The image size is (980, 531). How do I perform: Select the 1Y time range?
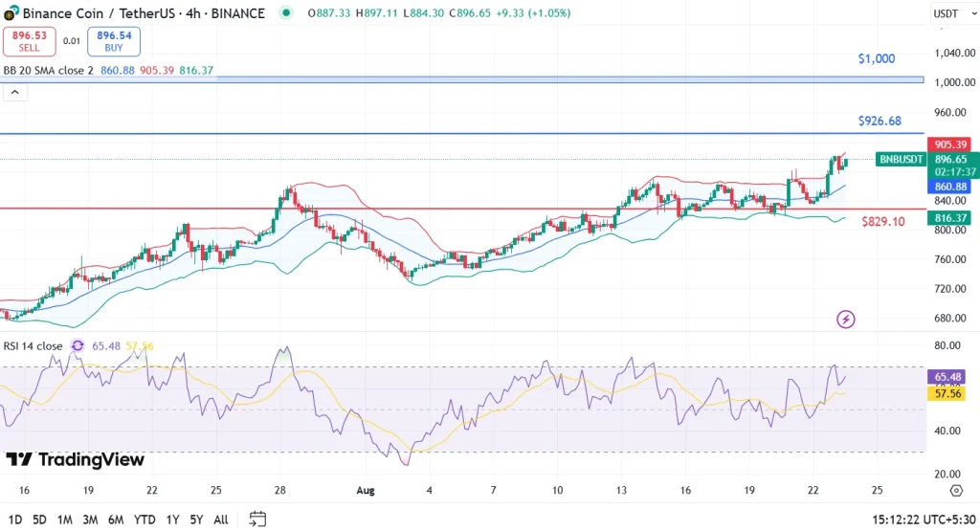[x=172, y=520]
